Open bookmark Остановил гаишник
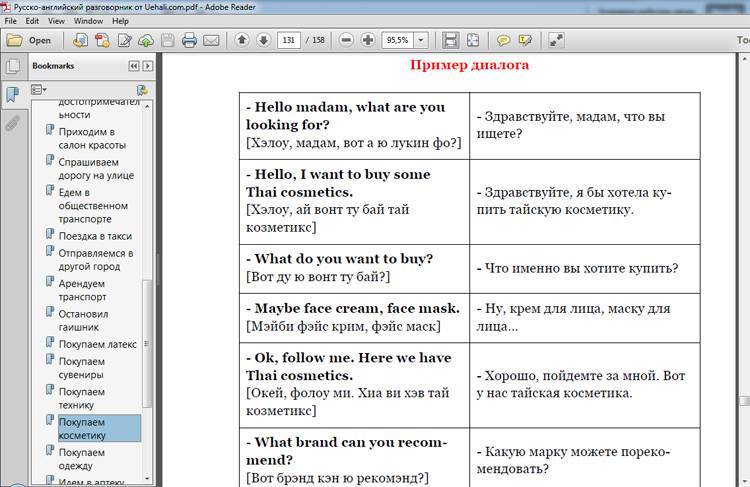 pyautogui.click(x=83, y=321)
